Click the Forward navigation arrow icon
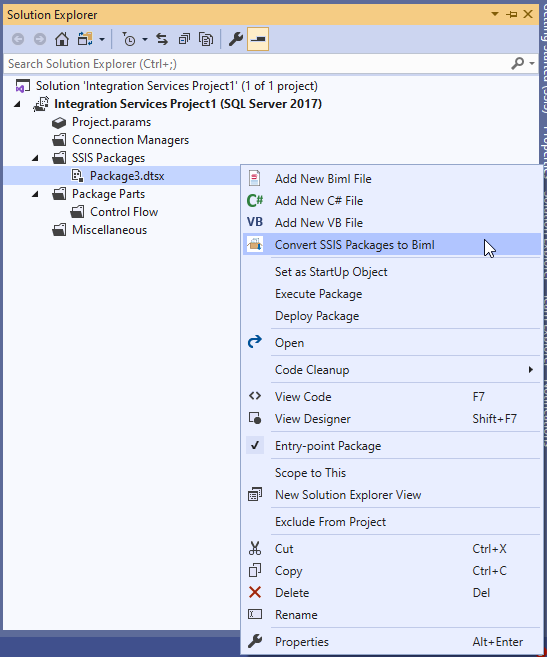The width and height of the screenshot is (547, 657). [x=40, y=39]
